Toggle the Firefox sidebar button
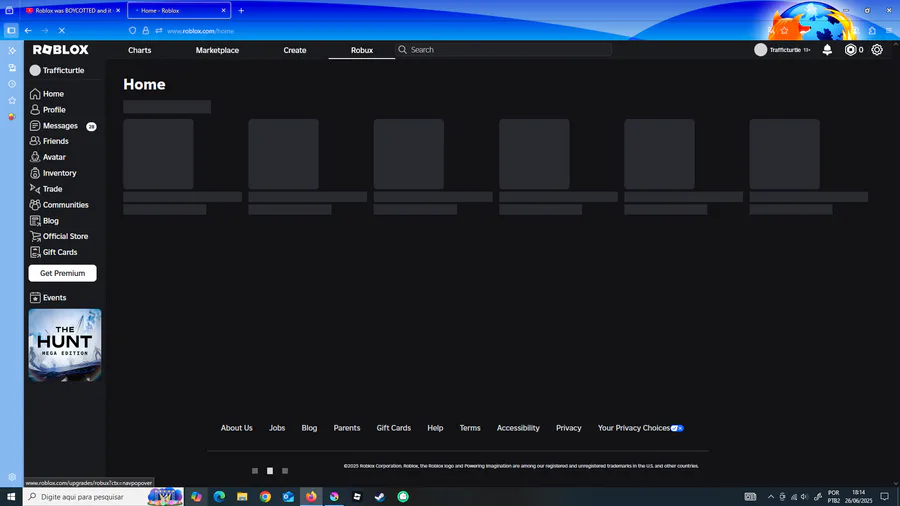 tap(11, 31)
